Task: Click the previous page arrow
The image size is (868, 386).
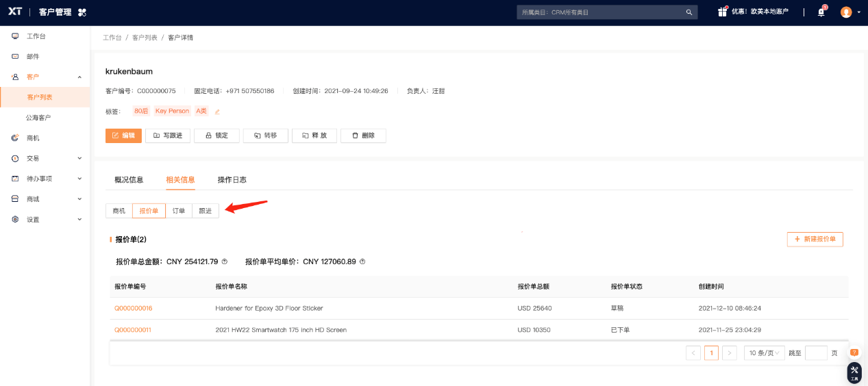Action: (x=693, y=353)
